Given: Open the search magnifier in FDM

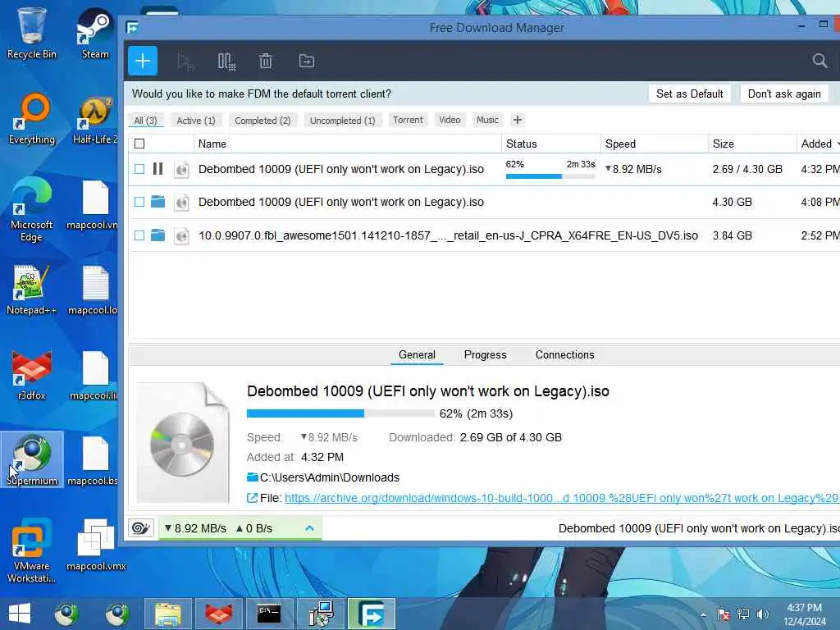Looking at the screenshot, I should (819, 61).
